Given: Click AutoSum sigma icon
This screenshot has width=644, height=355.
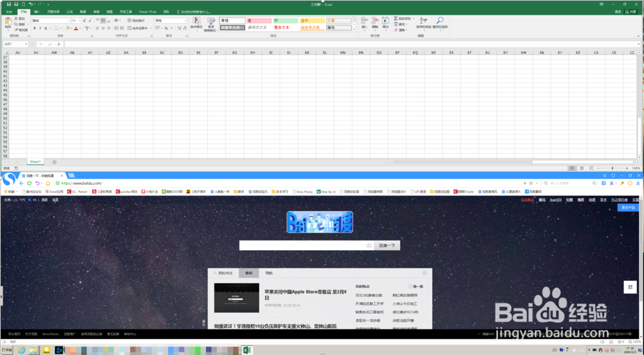Looking at the screenshot, I should [396, 19].
